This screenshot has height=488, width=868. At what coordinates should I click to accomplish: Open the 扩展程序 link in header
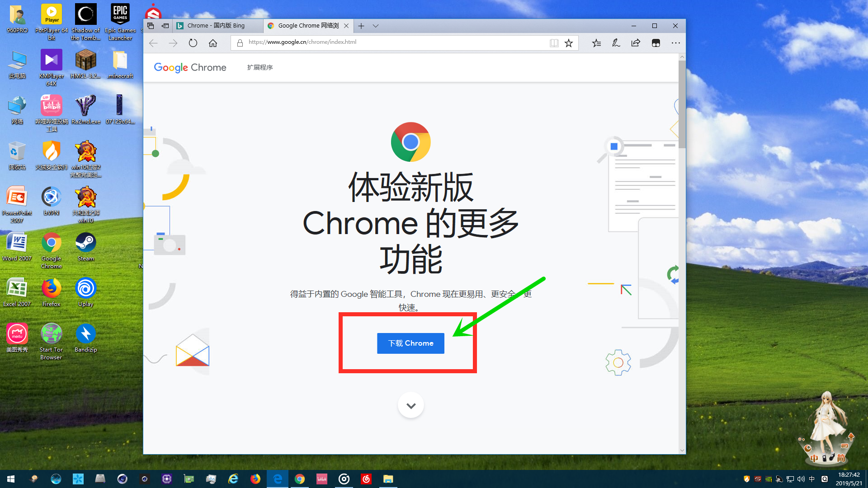point(260,67)
